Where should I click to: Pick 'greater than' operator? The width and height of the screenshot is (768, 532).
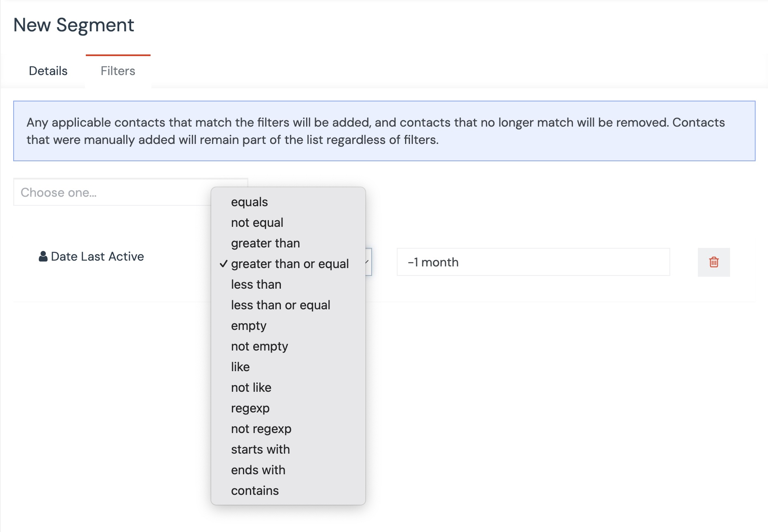click(x=265, y=243)
